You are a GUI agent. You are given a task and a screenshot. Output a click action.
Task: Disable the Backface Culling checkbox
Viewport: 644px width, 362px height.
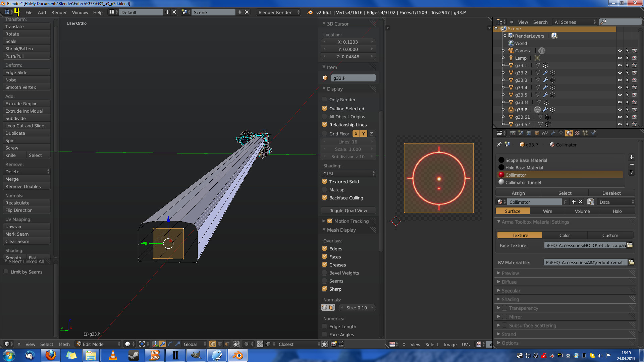click(324, 198)
